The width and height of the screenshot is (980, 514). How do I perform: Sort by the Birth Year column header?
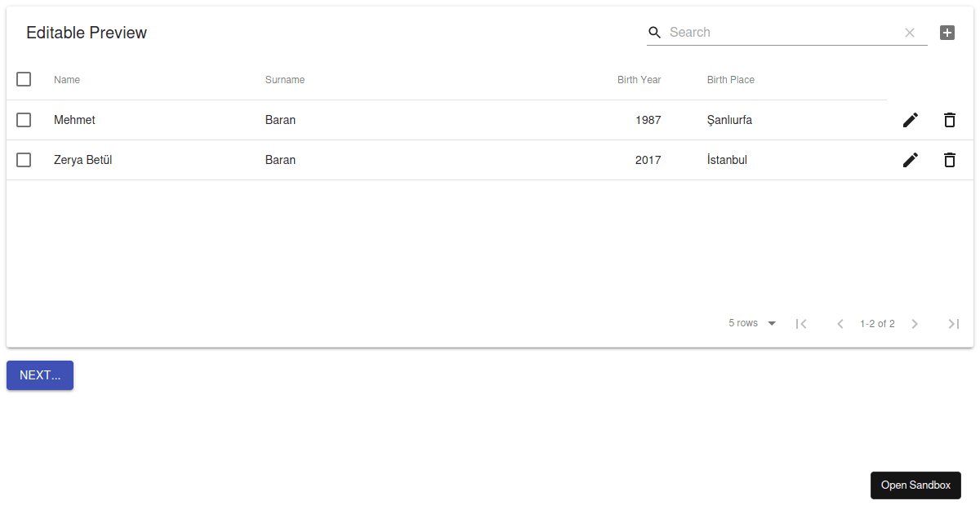coord(639,79)
